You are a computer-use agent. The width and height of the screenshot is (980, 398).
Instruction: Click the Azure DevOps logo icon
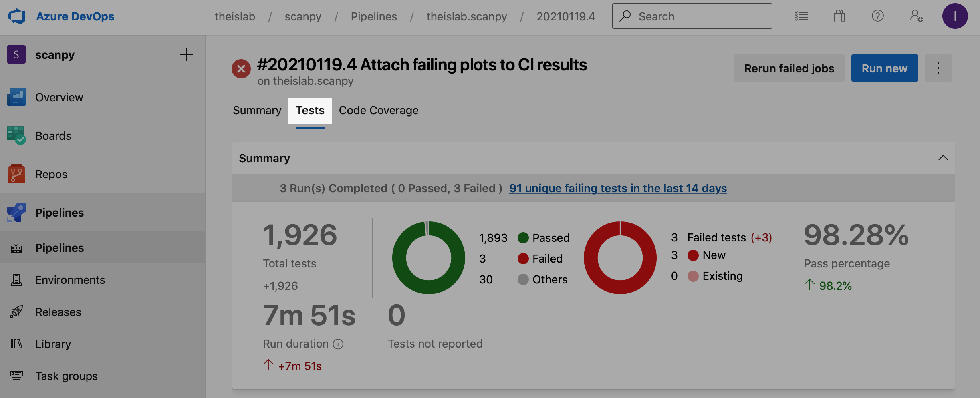[17, 16]
